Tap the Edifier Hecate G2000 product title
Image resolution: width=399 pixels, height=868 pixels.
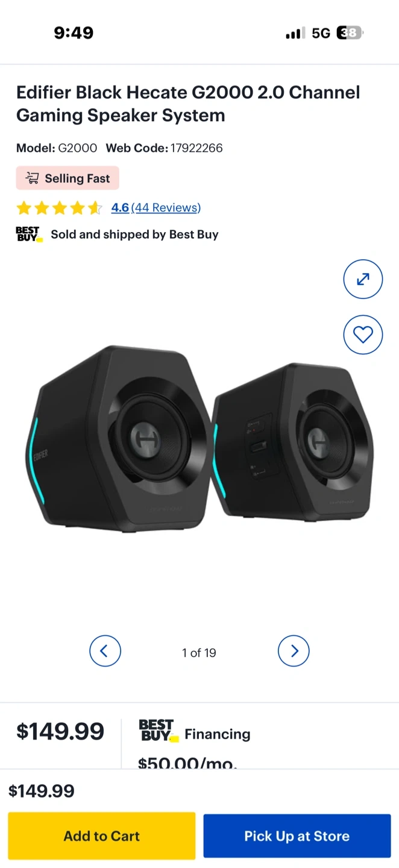(x=188, y=104)
